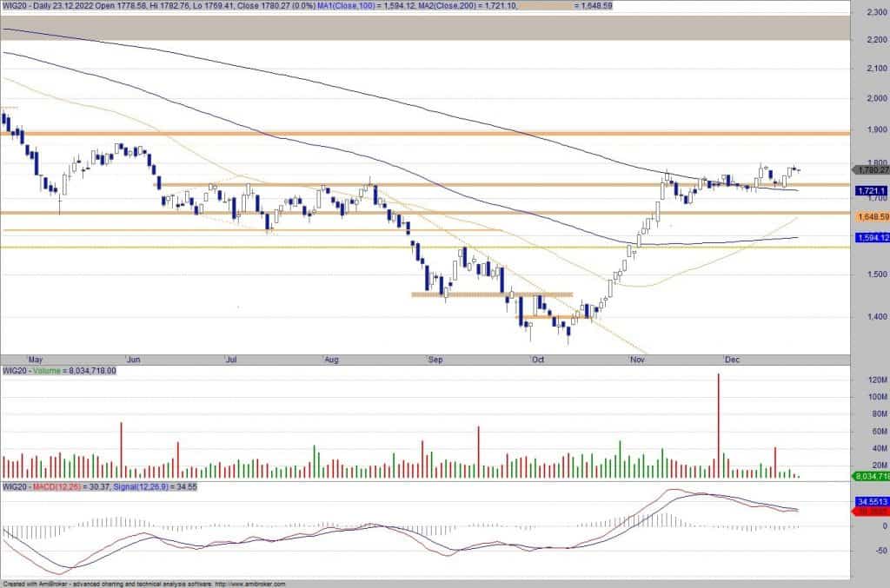Click the 1,721.1 moving average price tag
890x588 pixels.
pyautogui.click(x=869, y=190)
